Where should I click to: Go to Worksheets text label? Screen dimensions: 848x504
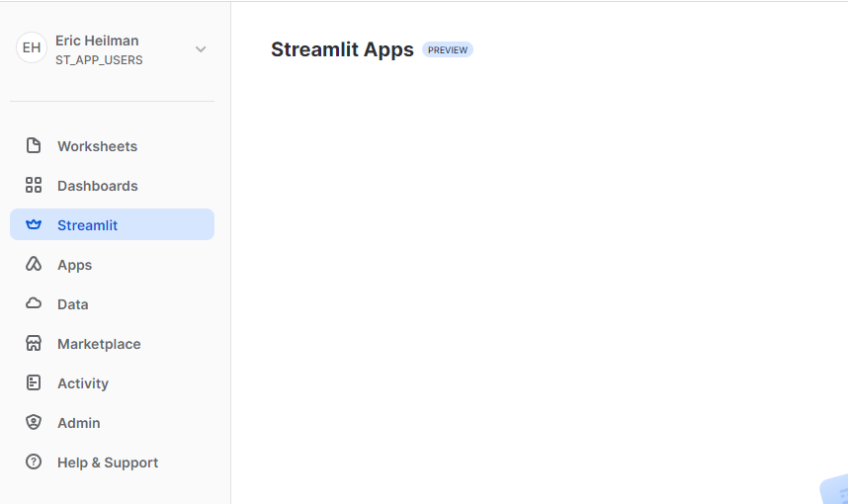(97, 146)
